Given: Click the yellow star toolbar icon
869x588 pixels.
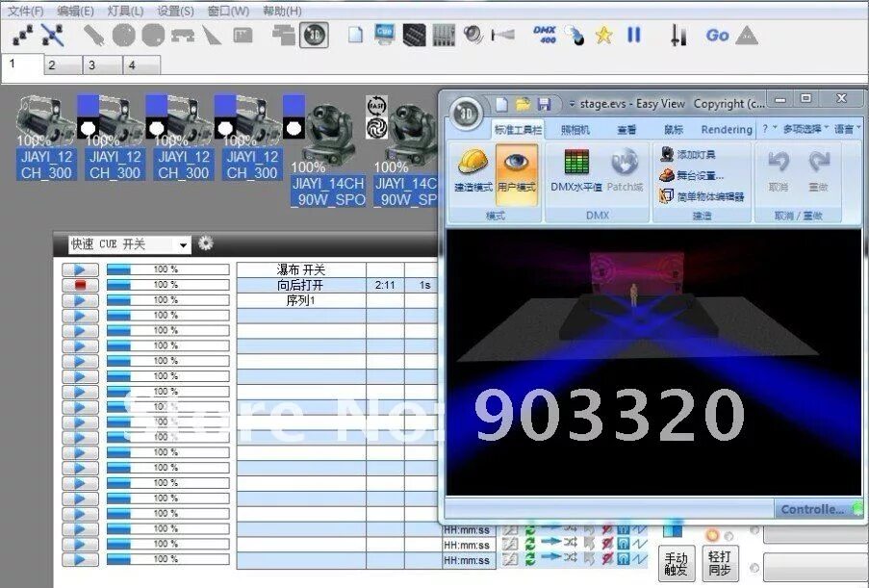Looking at the screenshot, I should pos(603,36).
